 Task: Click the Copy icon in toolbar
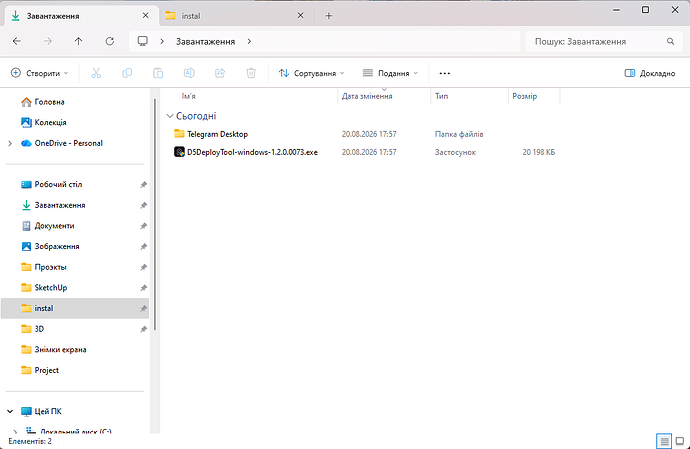(x=127, y=73)
